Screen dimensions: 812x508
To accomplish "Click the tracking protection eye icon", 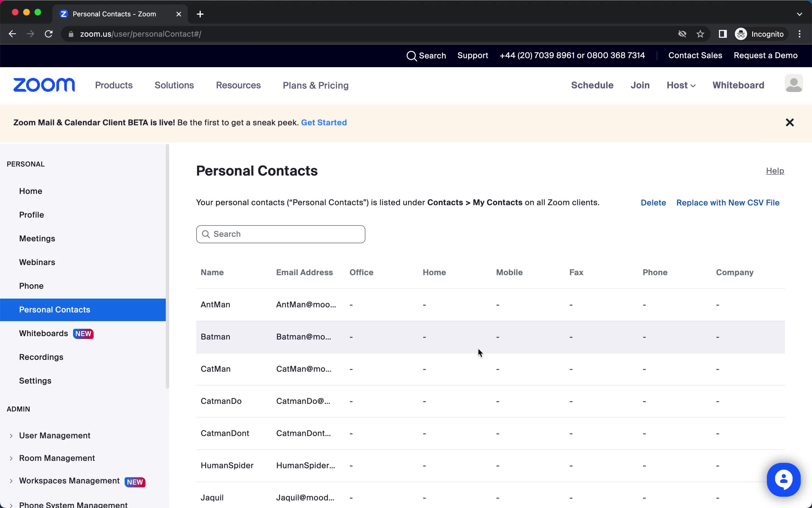I will pyautogui.click(x=682, y=34).
